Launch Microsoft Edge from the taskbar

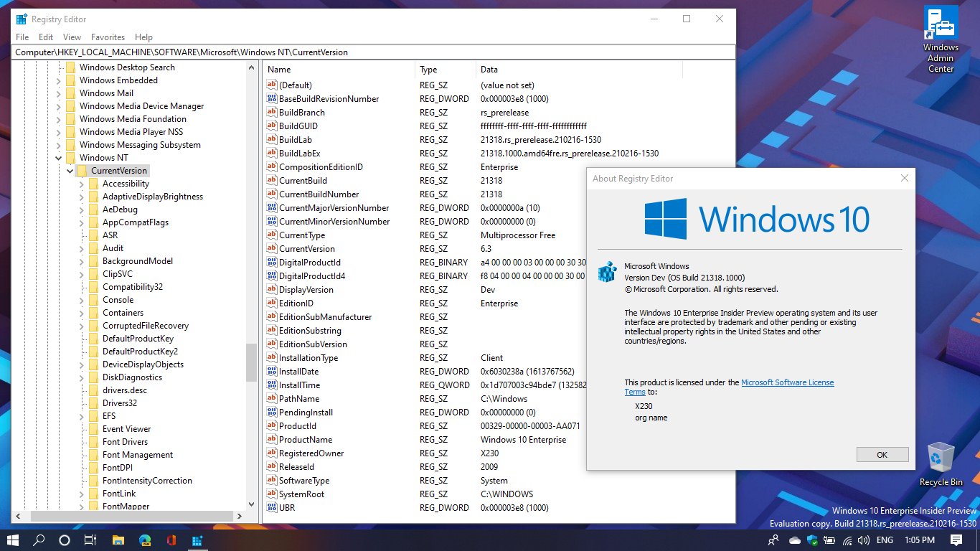tap(144, 540)
